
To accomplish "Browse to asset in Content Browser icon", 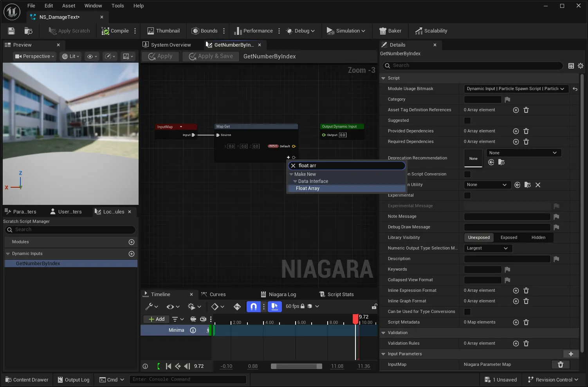I will tap(29, 31).
